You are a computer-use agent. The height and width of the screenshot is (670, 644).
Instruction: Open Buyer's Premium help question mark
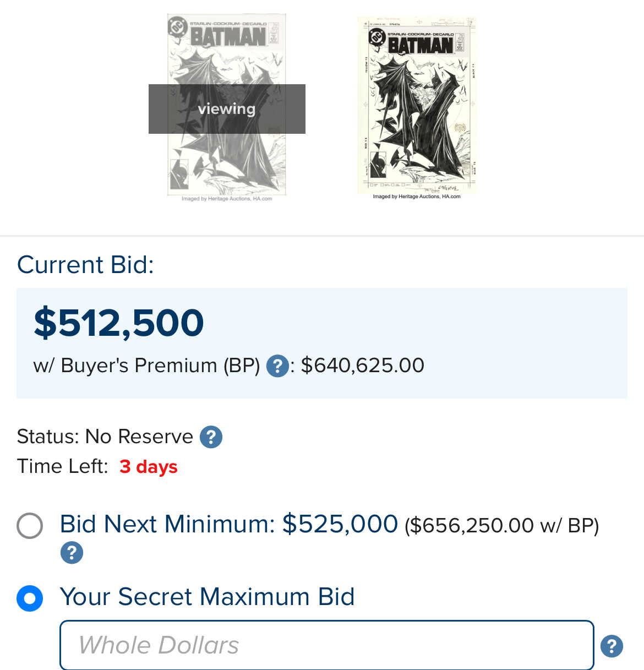(x=277, y=366)
